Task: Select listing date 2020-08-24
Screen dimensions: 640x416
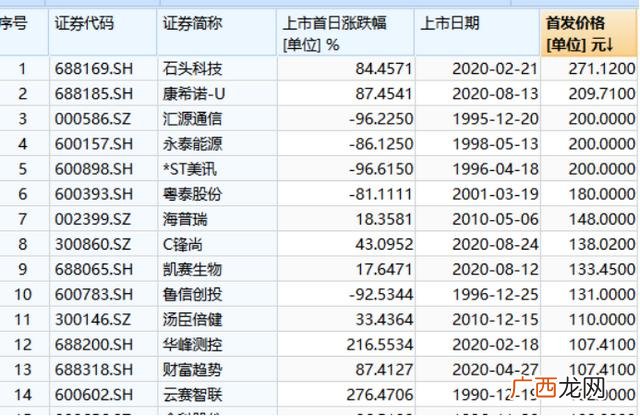Action: click(x=495, y=245)
